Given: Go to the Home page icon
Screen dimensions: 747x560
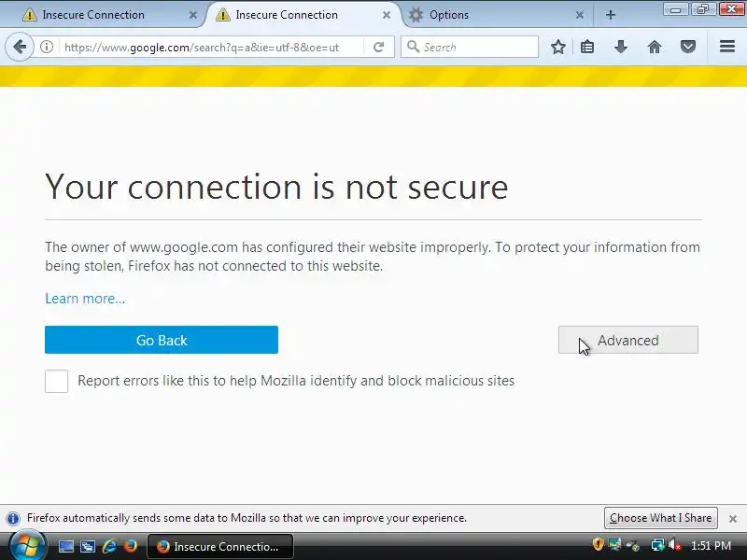Looking at the screenshot, I should (655, 47).
